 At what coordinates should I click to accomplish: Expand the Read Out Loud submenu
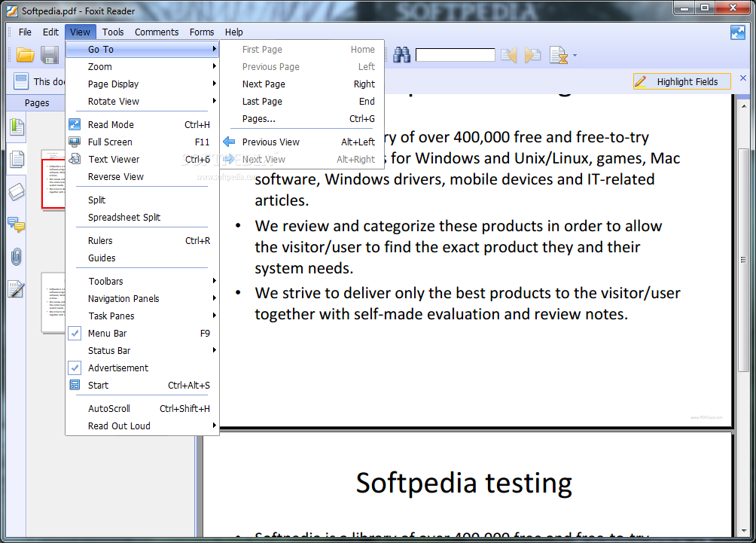pos(142,426)
